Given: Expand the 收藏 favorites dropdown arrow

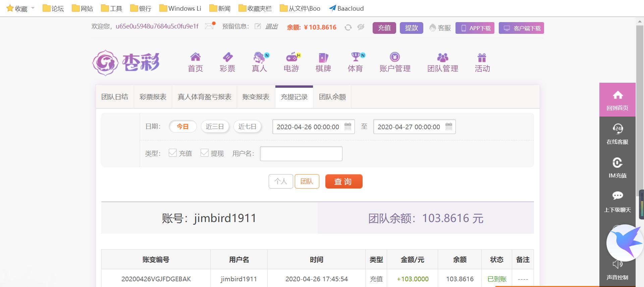Looking at the screenshot, I should point(33,8).
